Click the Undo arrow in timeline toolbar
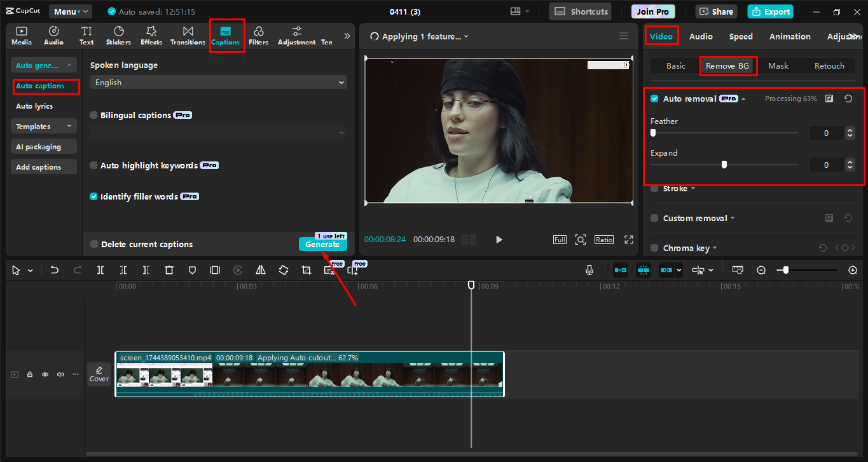Screen dimensions: 868x462 [55, 270]
